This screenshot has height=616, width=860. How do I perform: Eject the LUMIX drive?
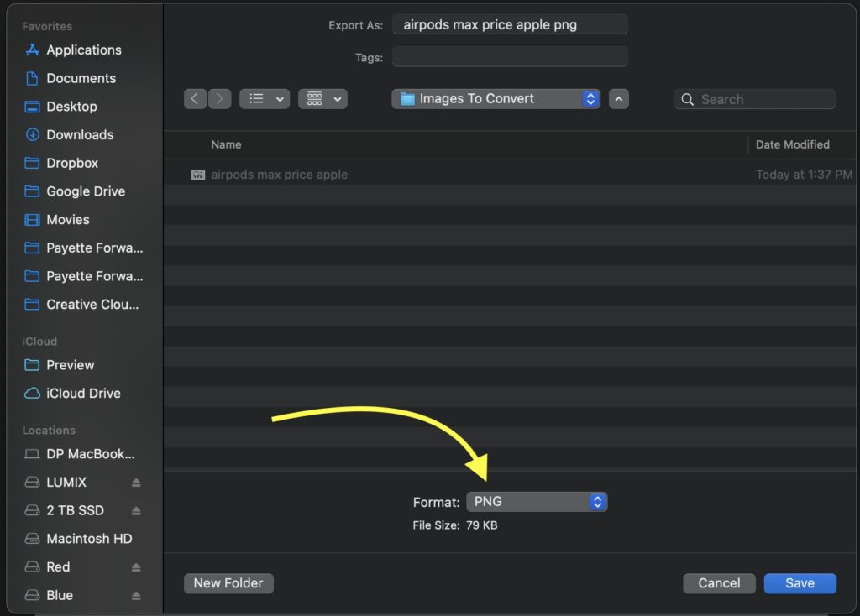(136, 483)
